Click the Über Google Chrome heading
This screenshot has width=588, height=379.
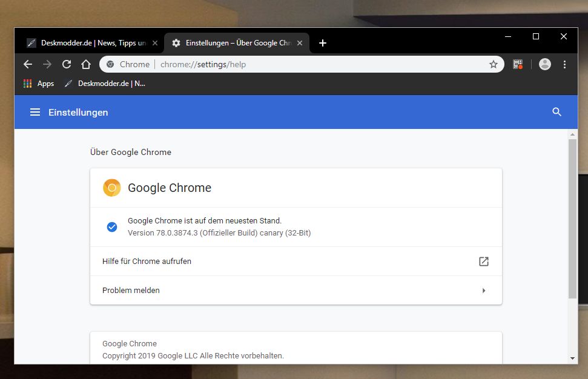point(131,152)
